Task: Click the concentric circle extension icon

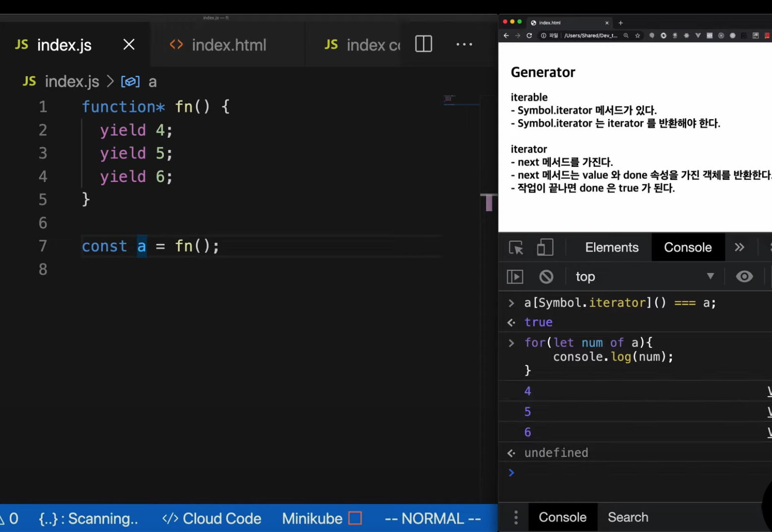Action: point(721,36)
